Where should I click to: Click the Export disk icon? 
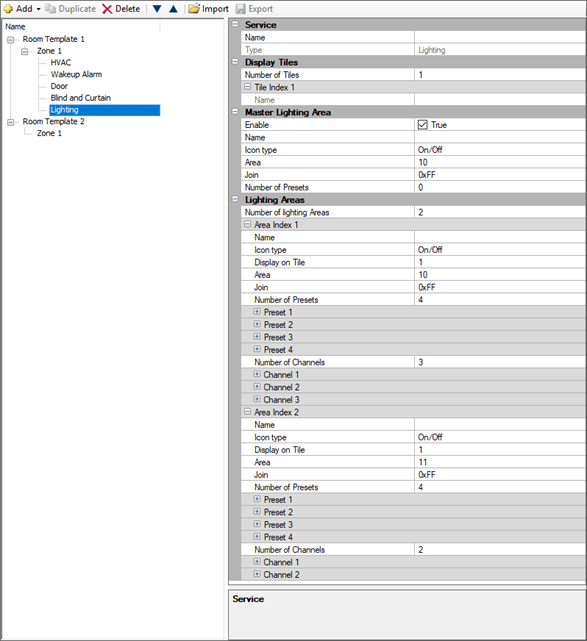(x=241, y=9)
